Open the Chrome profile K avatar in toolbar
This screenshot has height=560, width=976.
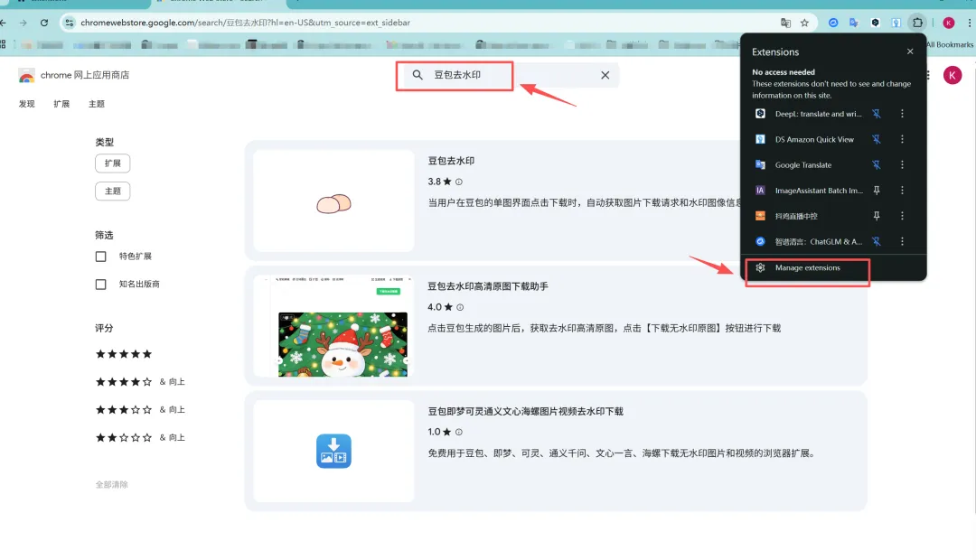click(949, 23)
